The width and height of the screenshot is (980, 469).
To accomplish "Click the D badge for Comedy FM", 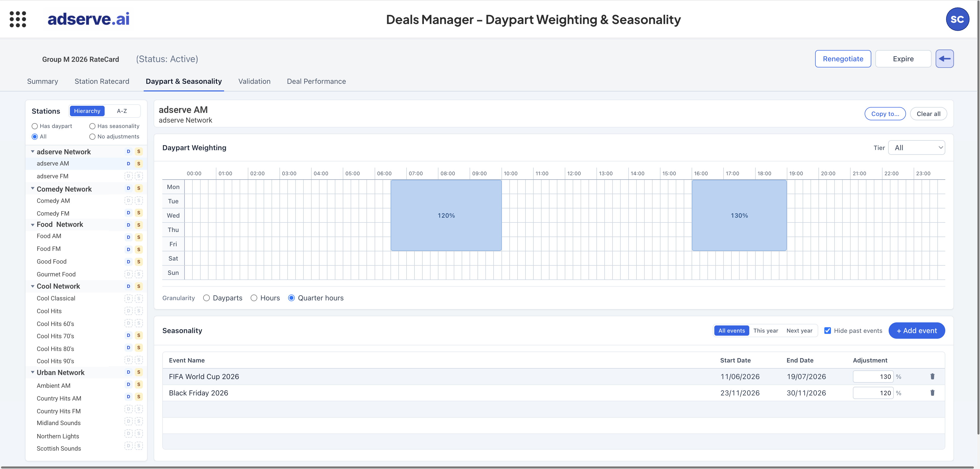I will click(x=129, y=213).
